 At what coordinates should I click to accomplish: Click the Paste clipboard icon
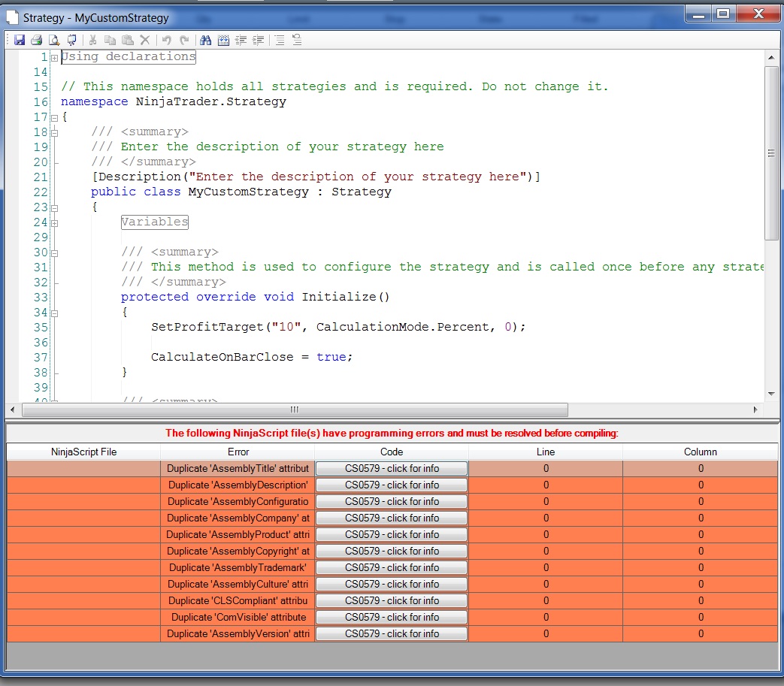tap(128, 41)
